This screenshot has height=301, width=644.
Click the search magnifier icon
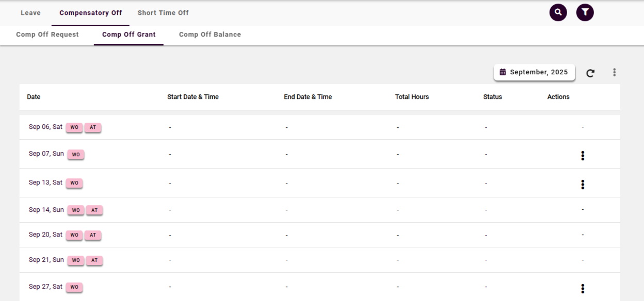point(558,12)
